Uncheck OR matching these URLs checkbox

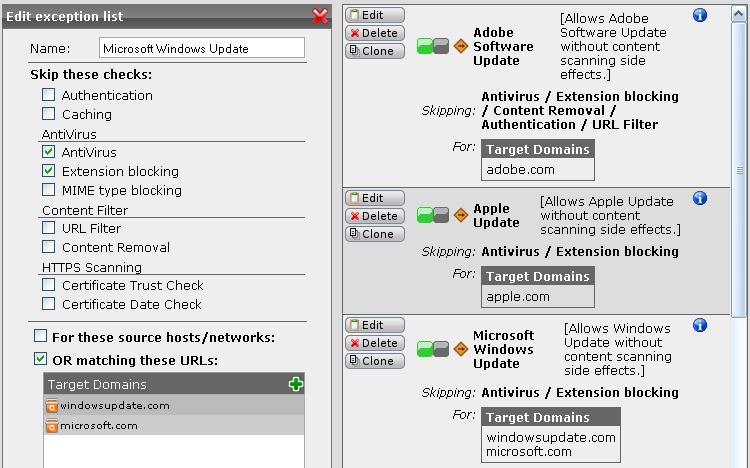click(x=41, y=359)
